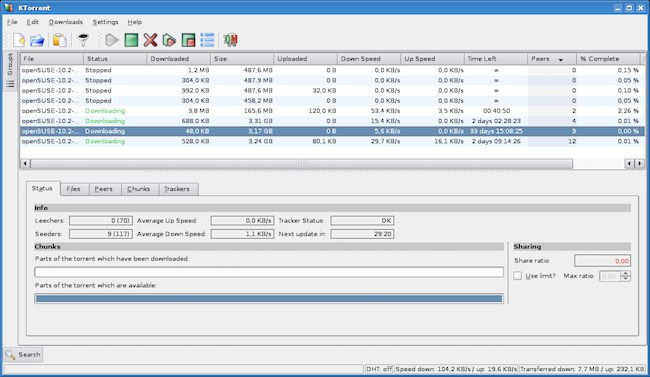Click the Leechers 0 (70) value

click(101, 221)
